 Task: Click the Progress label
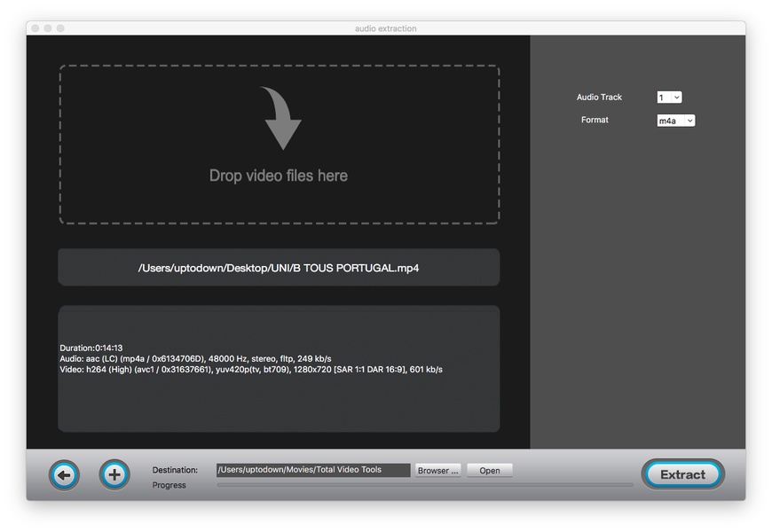[169, 485]
